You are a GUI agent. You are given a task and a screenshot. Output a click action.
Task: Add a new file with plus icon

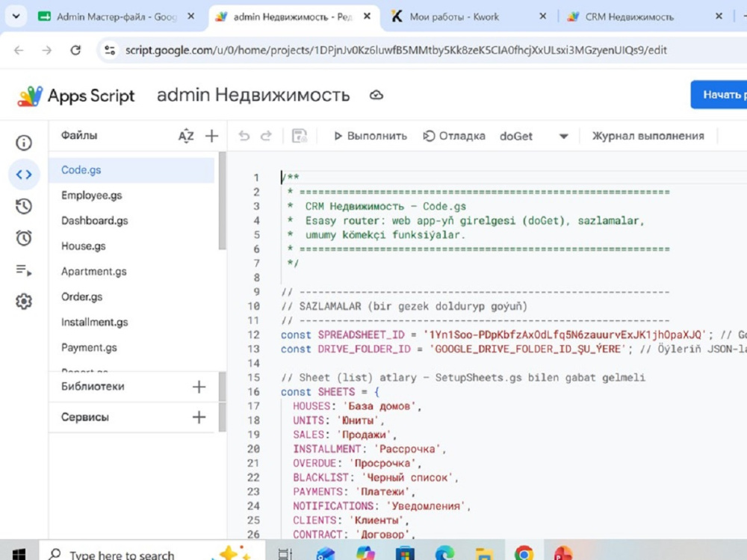tap(211, 136)
